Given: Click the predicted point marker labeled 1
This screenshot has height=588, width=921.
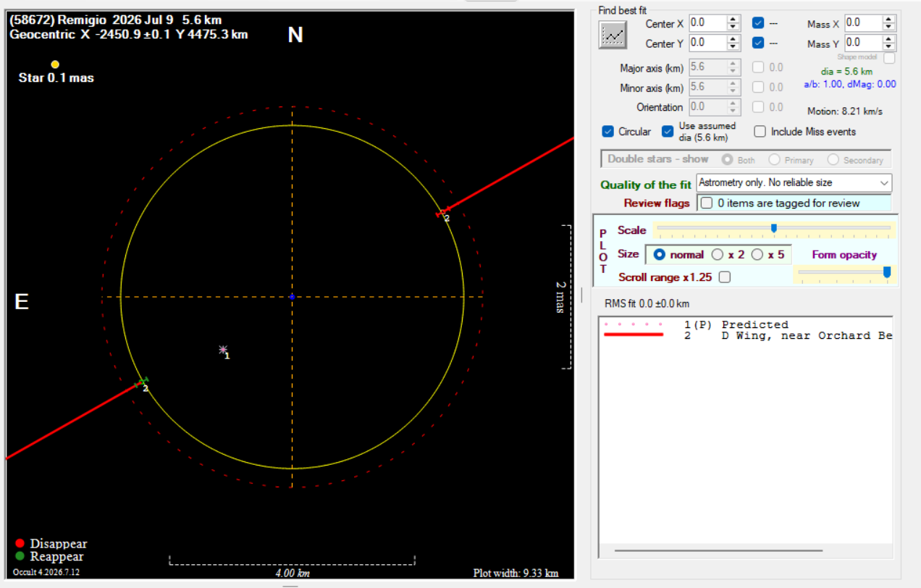Looking at the screenshot, I should click(x=223, y=349).
